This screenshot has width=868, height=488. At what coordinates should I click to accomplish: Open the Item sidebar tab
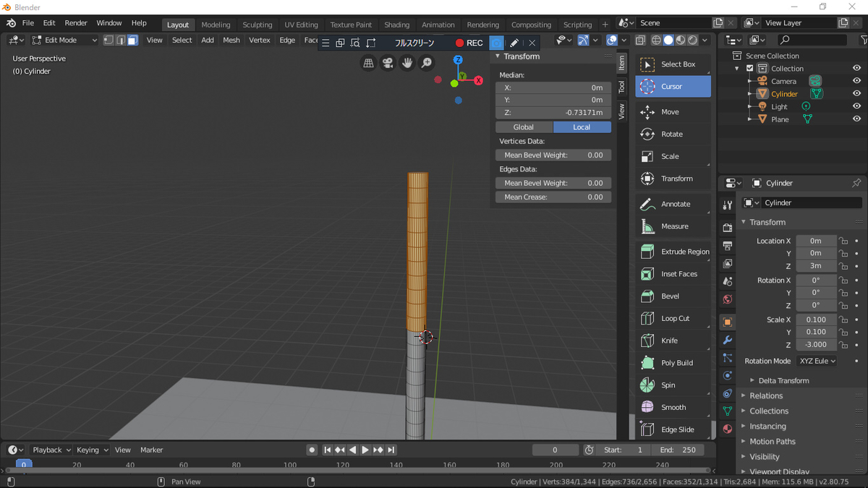pyautogui.click(x=621, y=63)
